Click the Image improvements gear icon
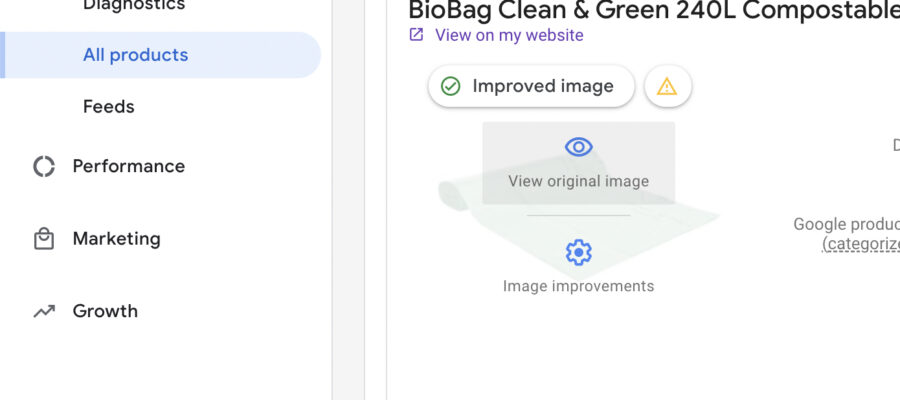 tap(578, 252)
